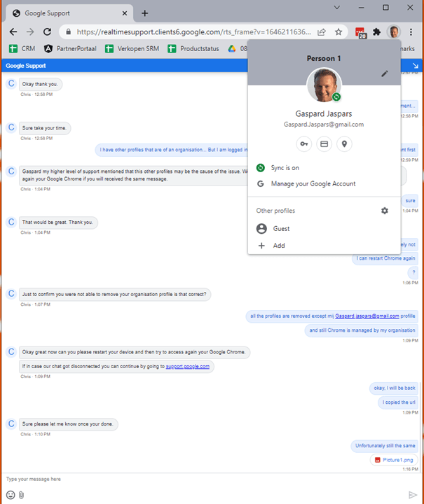Open the CRM bookmark
424x504 pixels.
22,48
